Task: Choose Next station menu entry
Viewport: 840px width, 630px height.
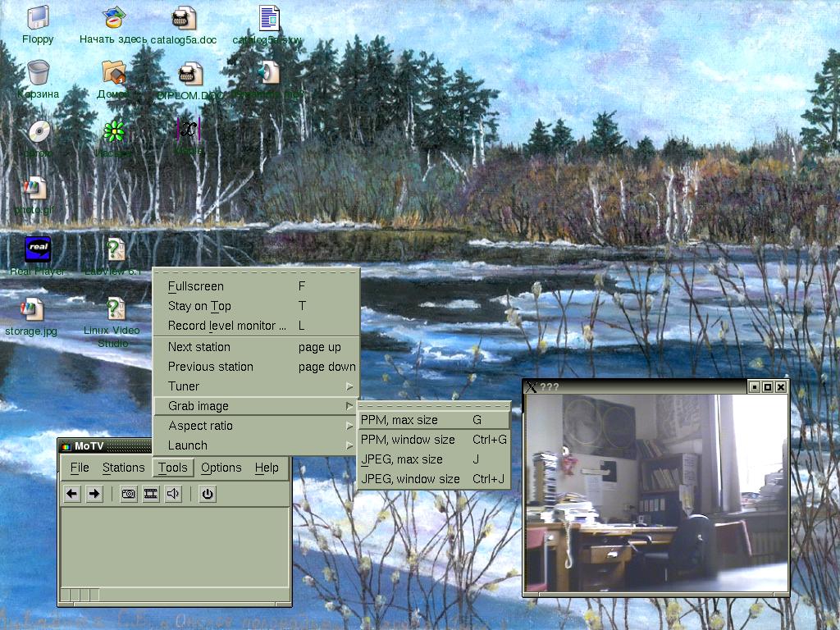Action: (257, 347)
